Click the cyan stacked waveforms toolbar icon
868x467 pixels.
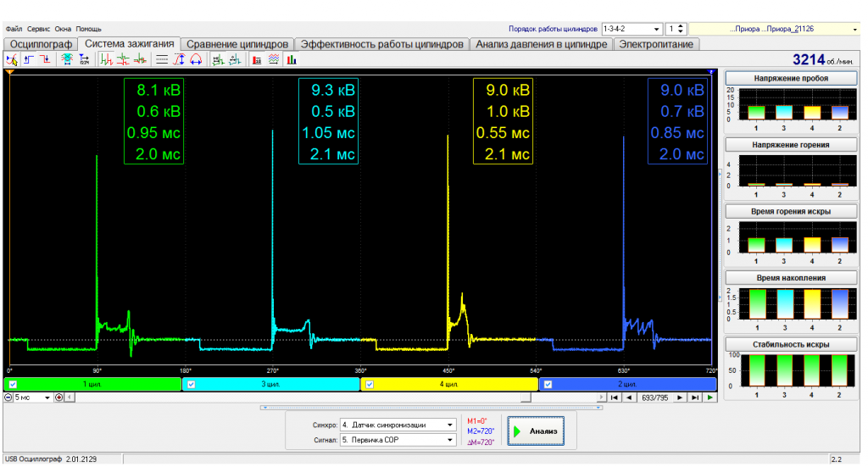coord(67,59)
